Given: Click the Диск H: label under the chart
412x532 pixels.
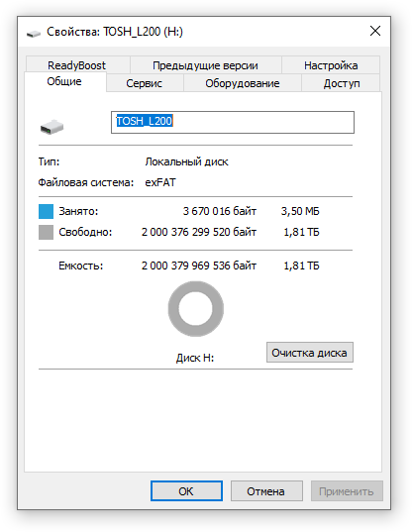Looking at the screenshot, I should 195,358.
